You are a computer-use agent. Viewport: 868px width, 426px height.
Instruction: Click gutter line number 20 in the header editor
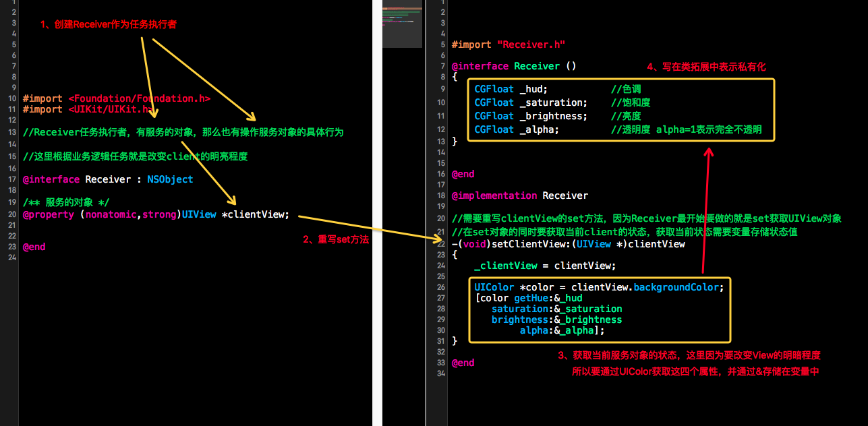coord(12,214)
